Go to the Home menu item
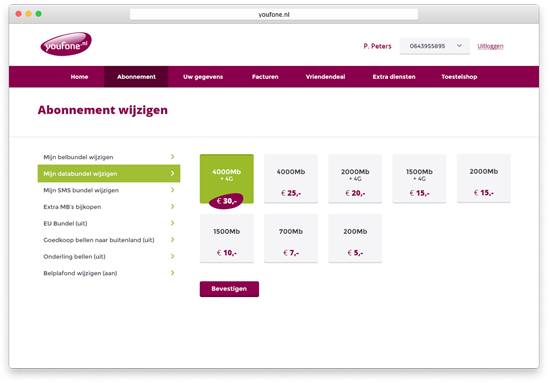The height and width of the screenshot is (383, 549). 79,77
